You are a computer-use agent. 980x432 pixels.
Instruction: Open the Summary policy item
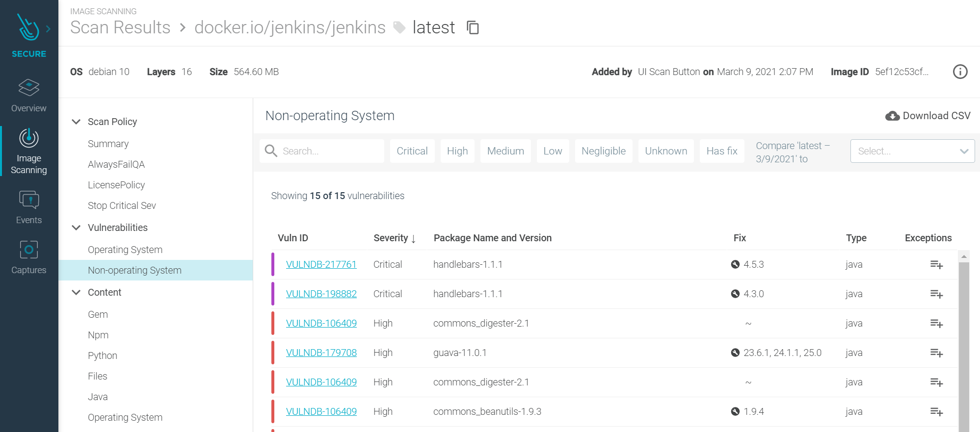pos(108,144)
